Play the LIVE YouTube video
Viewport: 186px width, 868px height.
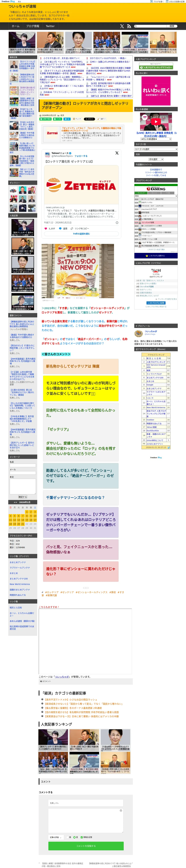(156, 122)
